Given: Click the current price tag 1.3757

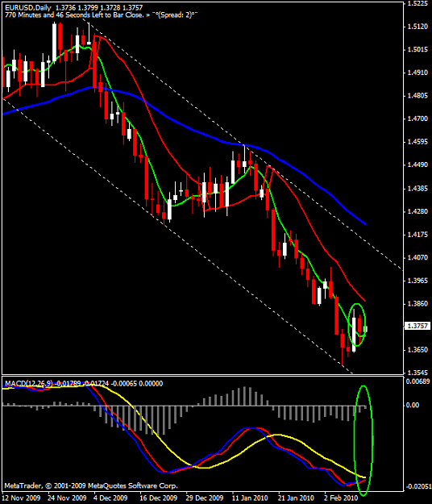Looking at the screenshot, I should 417,326.
